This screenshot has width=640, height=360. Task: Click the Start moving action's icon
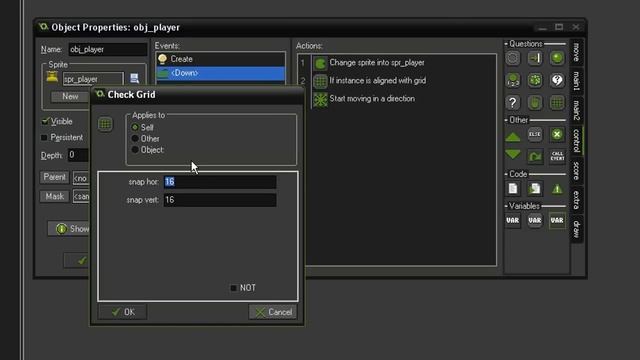click(320, 99)
